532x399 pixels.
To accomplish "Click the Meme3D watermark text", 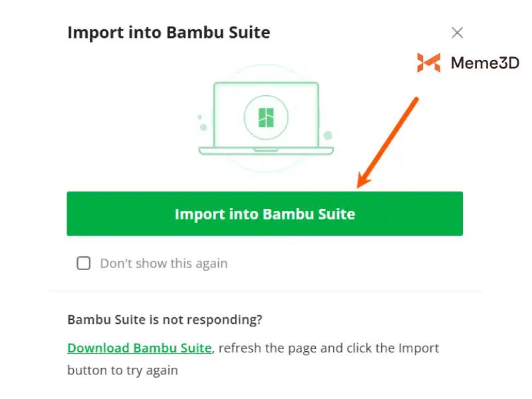I will (x=485, y=63).
